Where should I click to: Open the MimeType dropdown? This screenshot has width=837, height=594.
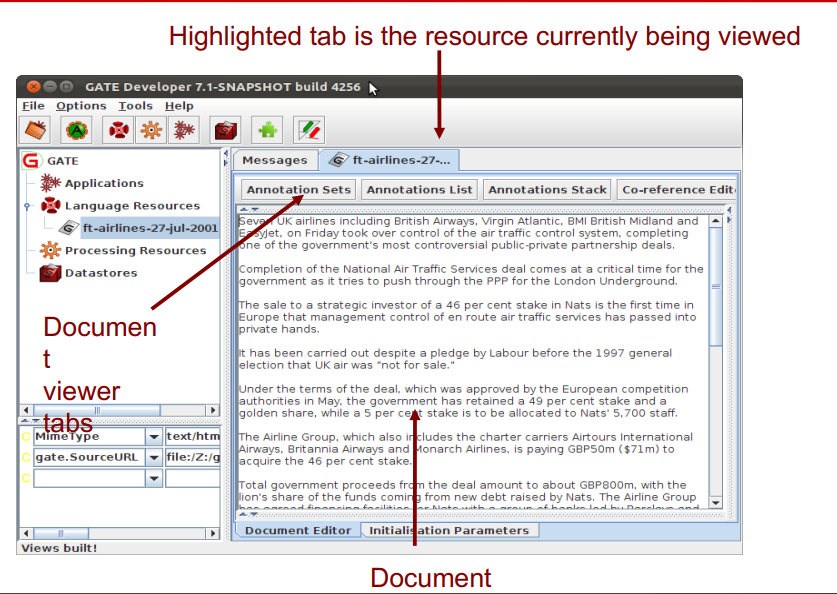153,436
